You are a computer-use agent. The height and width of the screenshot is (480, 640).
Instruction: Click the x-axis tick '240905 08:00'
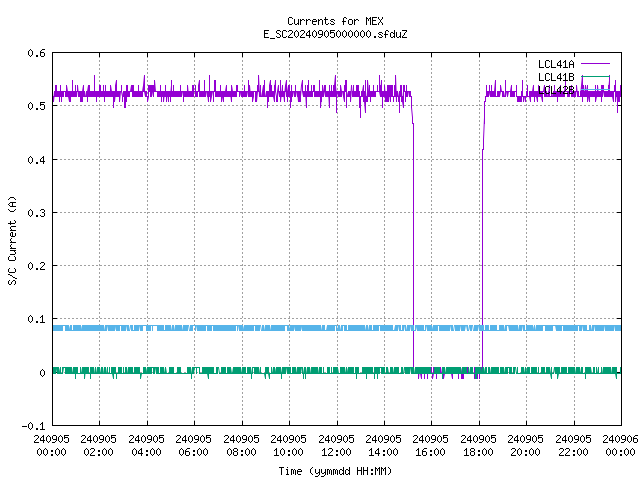point(241,446)
